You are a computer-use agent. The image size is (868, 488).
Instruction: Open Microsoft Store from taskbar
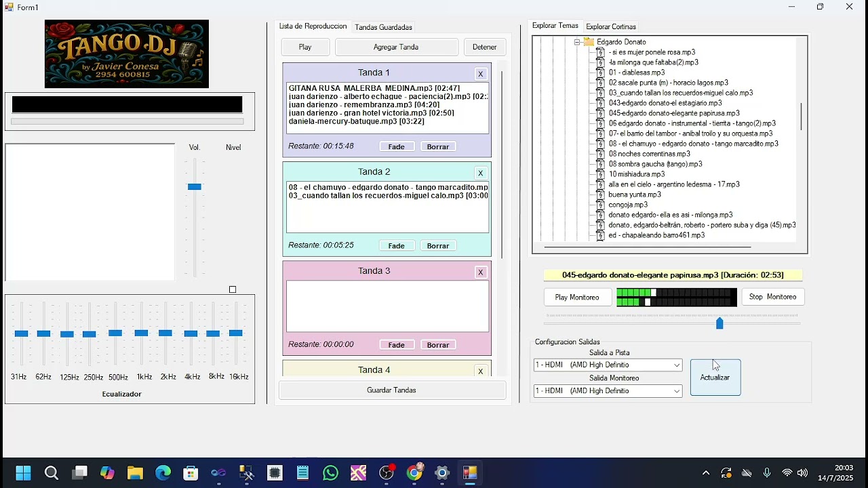pyautogui.click(x=191, y=473)
